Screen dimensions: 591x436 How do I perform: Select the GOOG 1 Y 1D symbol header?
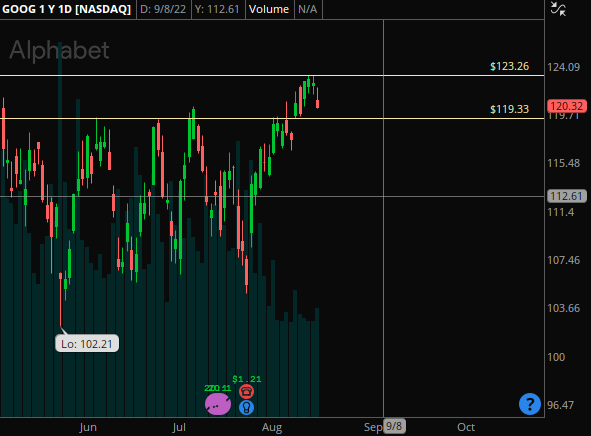pyautogui.click(x=66, y=9)
